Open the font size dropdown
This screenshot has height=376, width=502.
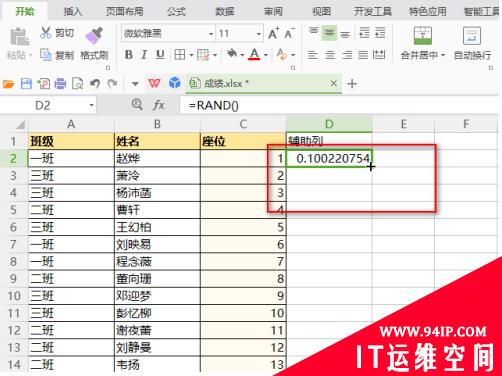(x=259, y=34)
